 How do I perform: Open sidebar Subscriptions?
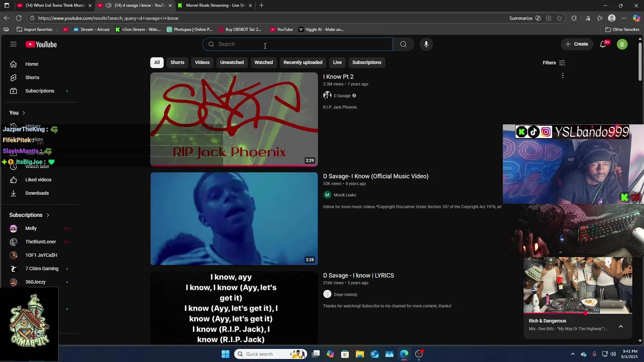pyautogui.click(x=39, y=91)
